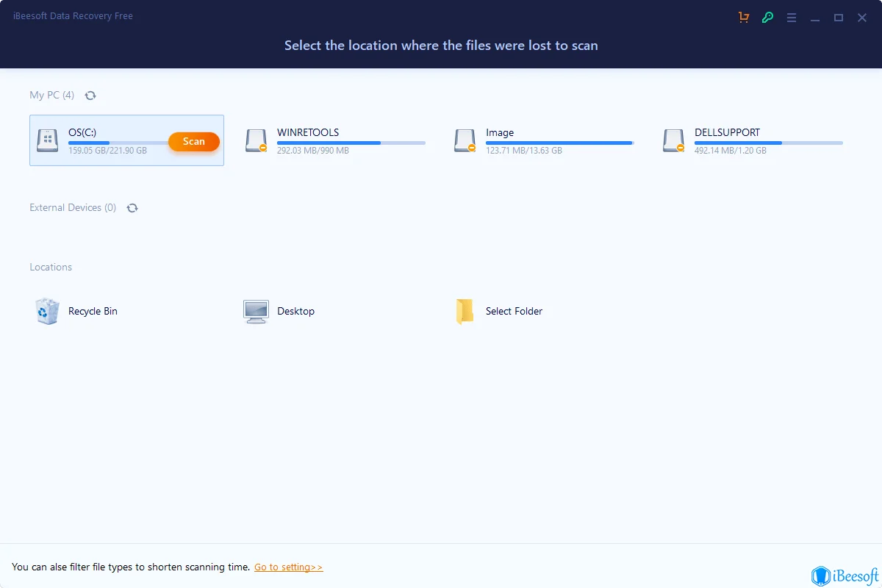Click the WINRETOOLS drive name

(308, 133)
